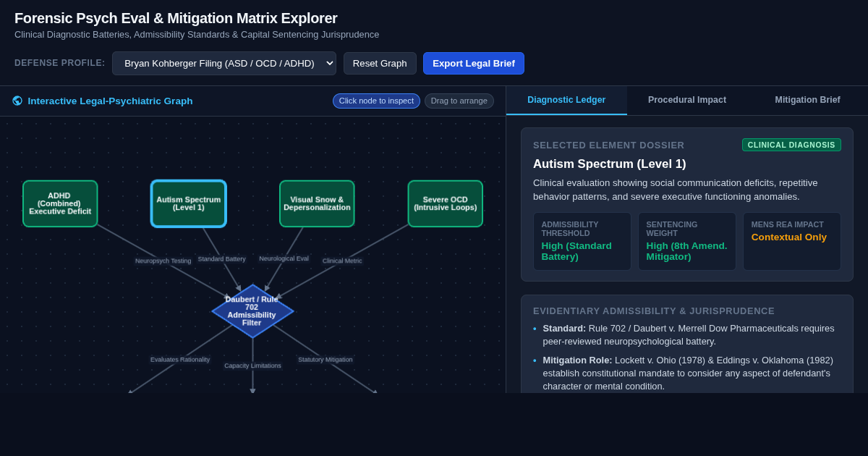Export the Legal Brief

[x=474, y=63]
